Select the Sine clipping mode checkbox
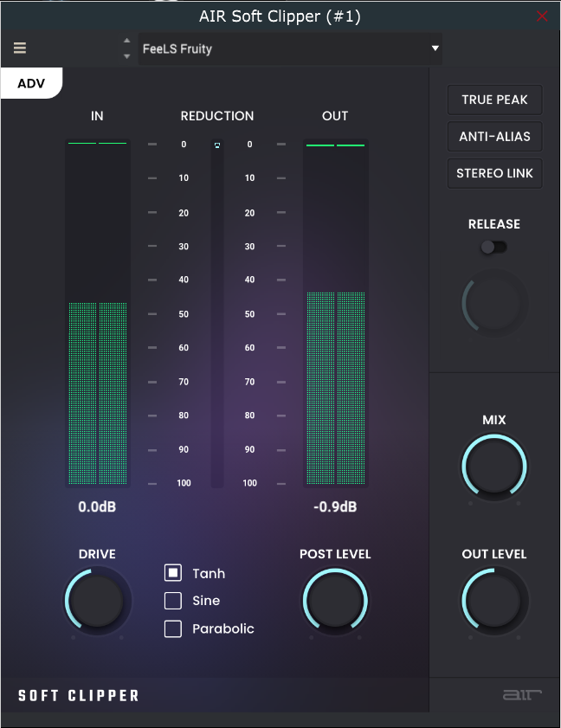 pos(173,601)
